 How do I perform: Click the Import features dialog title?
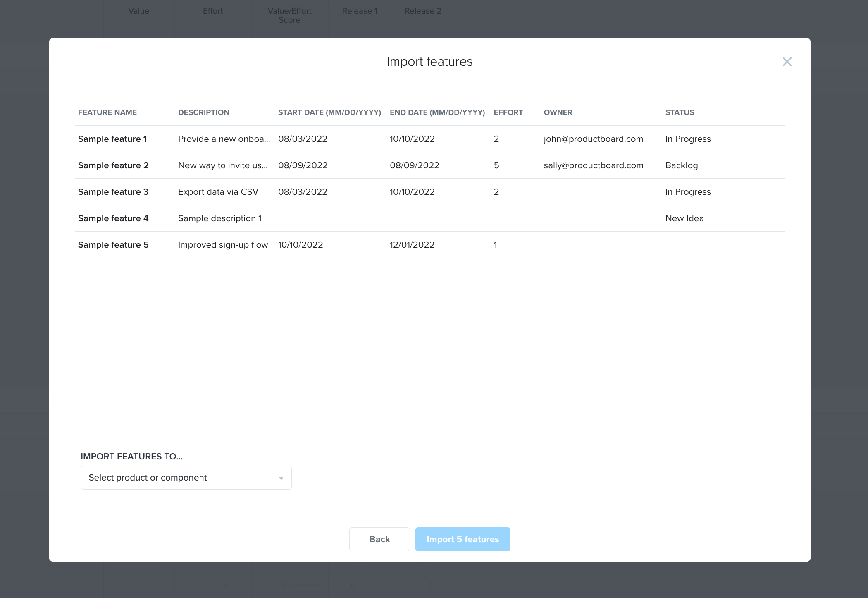429,62
